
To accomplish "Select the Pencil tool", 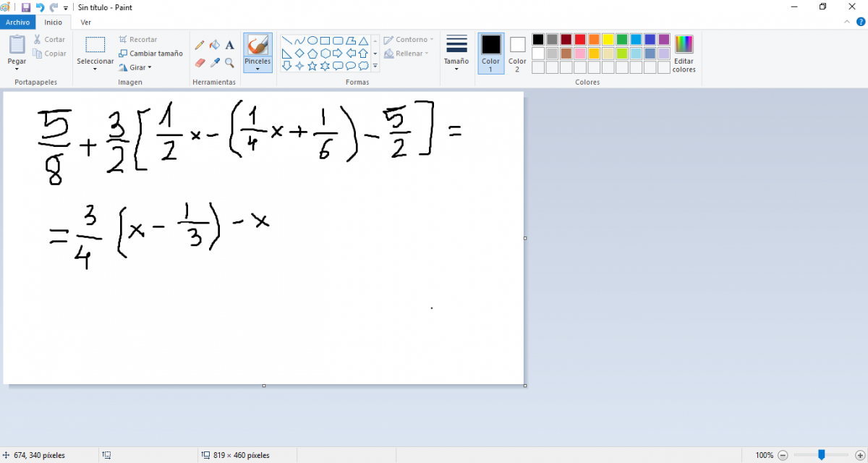I will click(x=200, y=45).
